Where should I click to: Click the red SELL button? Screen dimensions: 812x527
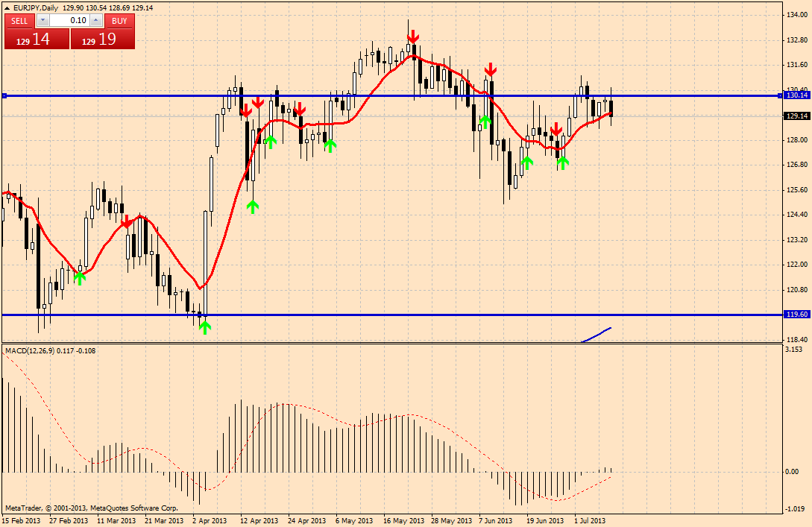click(x=19, y=21)
